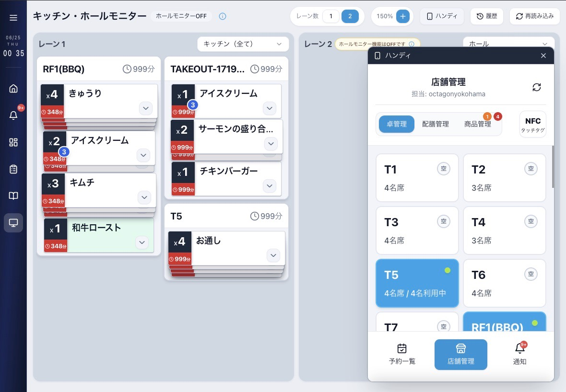The width and height of the screenshot is (566, 392).
Task: Switch to the 予約一覧 bottom tab
Action: pyautogui.click(x=402, y=354)
